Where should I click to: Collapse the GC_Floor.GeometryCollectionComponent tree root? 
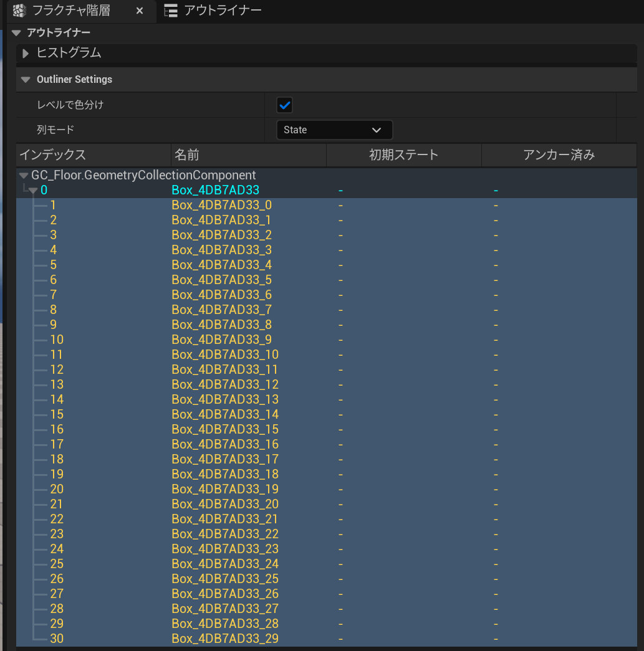pyautogui.click(x=24, y=176)
